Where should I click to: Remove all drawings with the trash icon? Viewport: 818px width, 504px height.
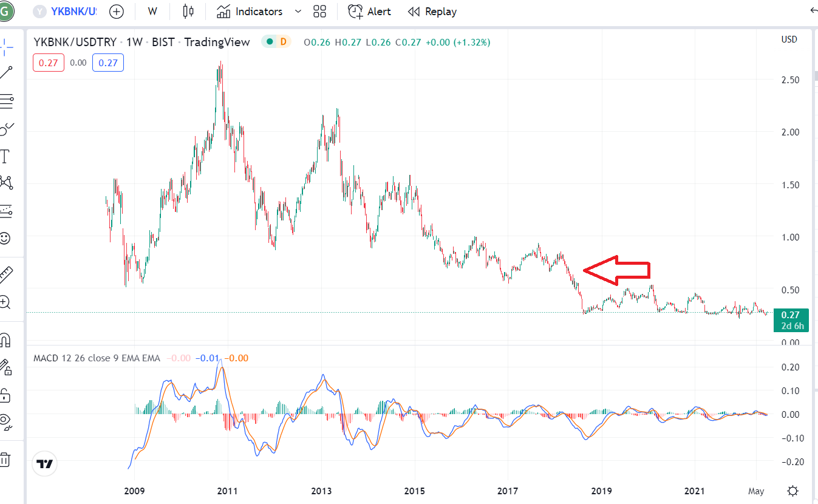click(5, 460)
